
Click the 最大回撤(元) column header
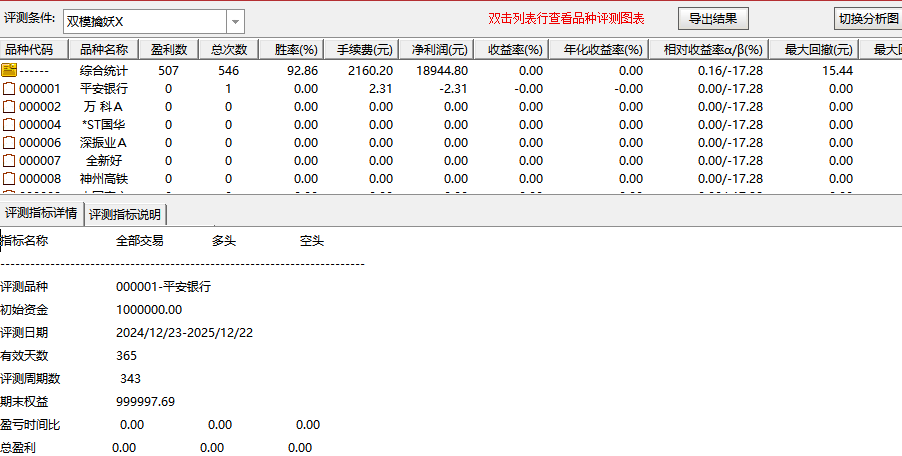818,50
